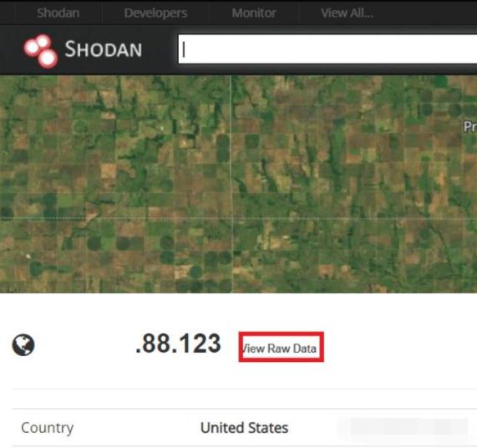Screen dimensions: 477x448
Task: Focus the Shodan search input field
Action: click(x=327, y=49)
